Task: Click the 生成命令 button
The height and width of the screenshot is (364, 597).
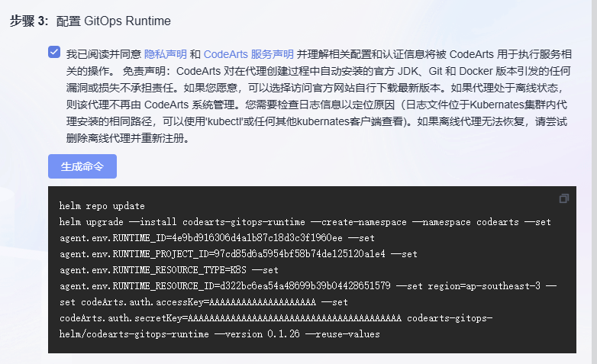Action: click(82, 166)
